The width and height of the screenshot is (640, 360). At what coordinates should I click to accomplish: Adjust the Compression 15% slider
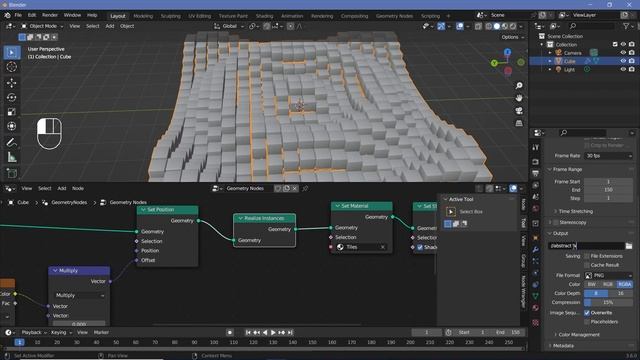pos(608,302)
